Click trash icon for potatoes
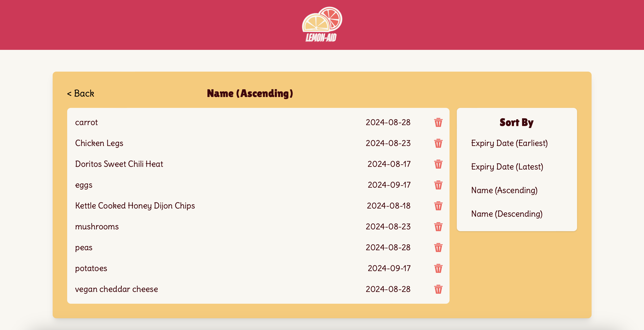Screen dimensions: 644x330 (438, 268)
